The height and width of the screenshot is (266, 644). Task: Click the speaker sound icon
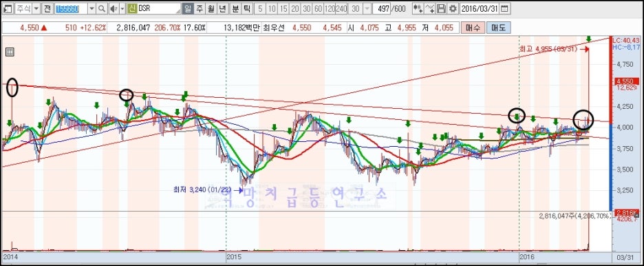point(114,8)
